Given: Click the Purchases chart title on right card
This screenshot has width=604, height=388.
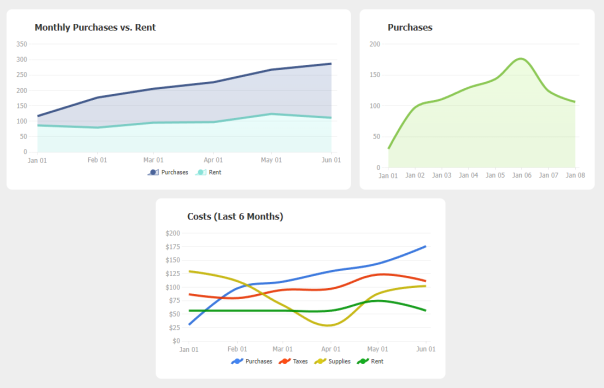Looking at the screenshot, I should (x=410, y=27).
